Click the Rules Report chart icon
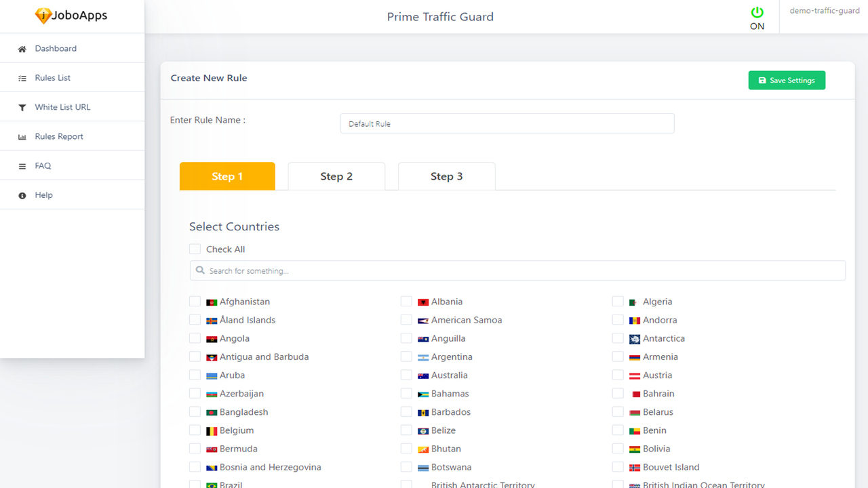The height and width of the screenshot is (488, 868). 22,136
